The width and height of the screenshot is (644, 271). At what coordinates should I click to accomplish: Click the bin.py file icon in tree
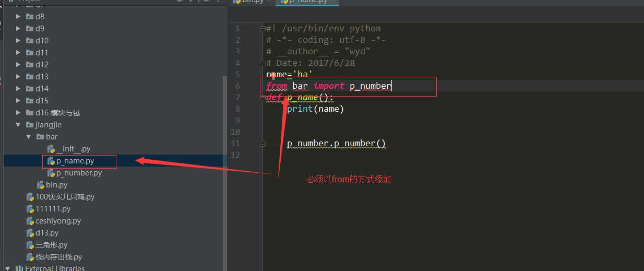point(41,185)
